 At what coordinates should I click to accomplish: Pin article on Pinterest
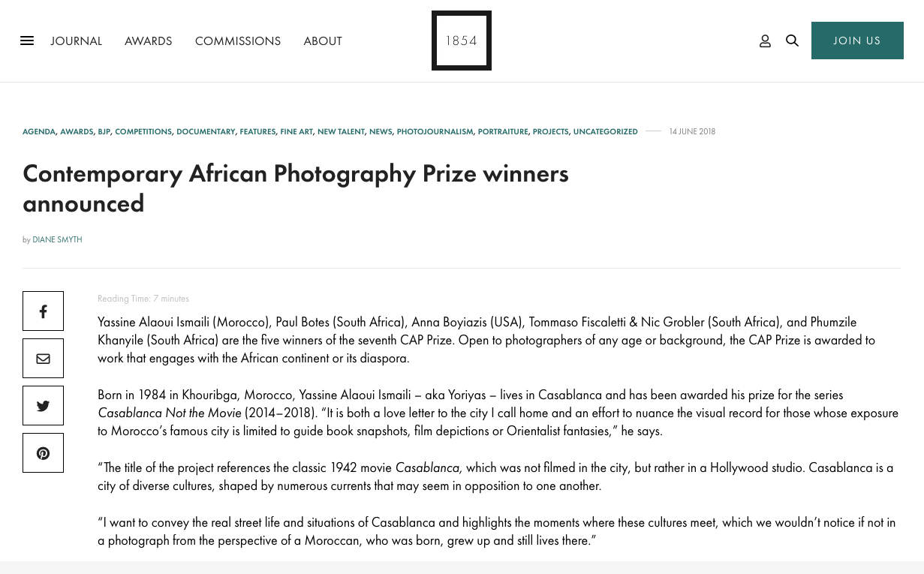click(x=43, y=453)
